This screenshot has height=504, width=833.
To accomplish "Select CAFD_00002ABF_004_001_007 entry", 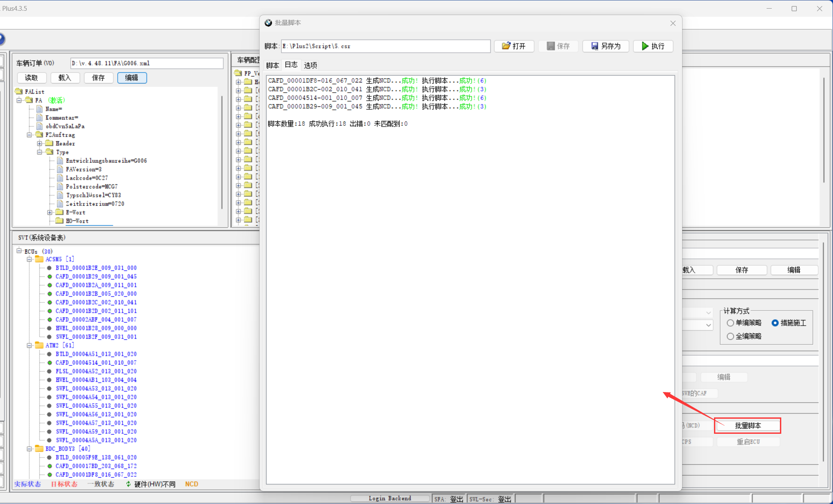I will tap(96, 320).
